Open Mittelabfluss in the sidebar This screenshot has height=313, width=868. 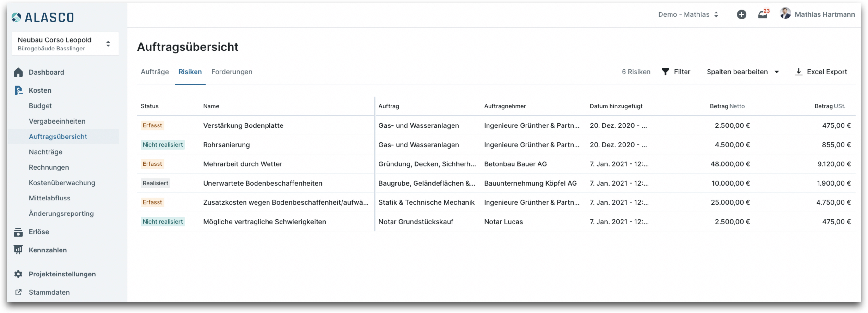pyautogui.click(x=49, y=198)
